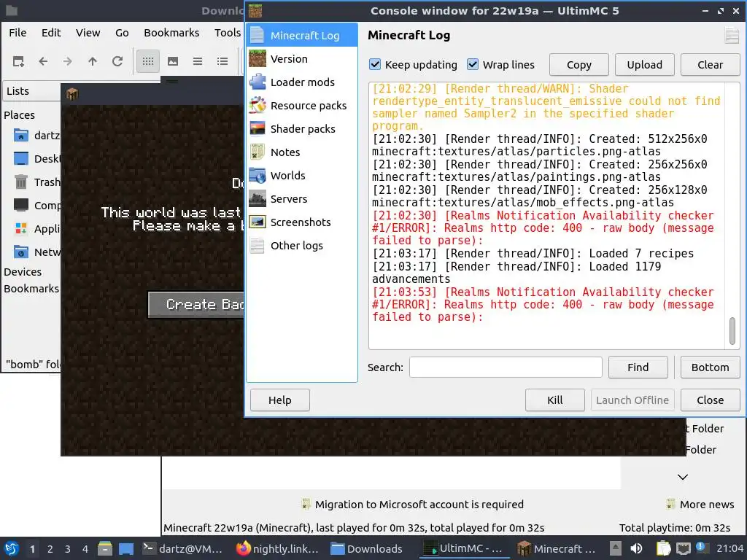Switch to Firefox nightly.link taskbar entry

(277, 549)
